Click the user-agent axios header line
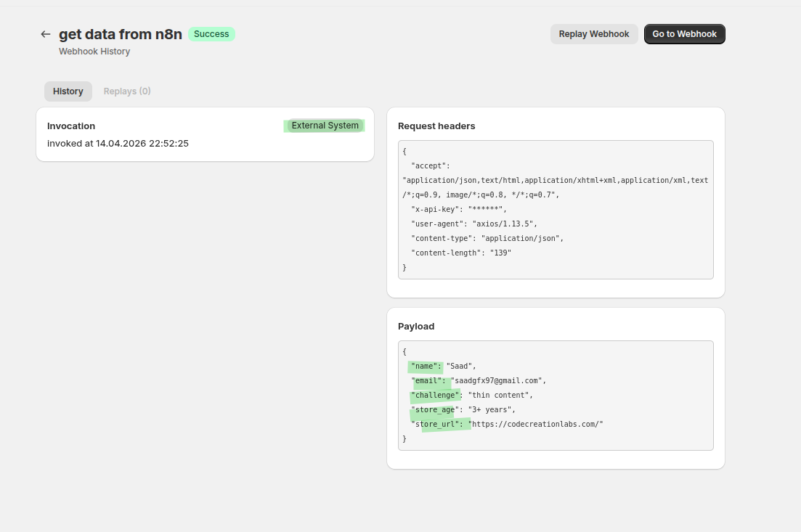The image size is (801, 532). coord(473,224)
